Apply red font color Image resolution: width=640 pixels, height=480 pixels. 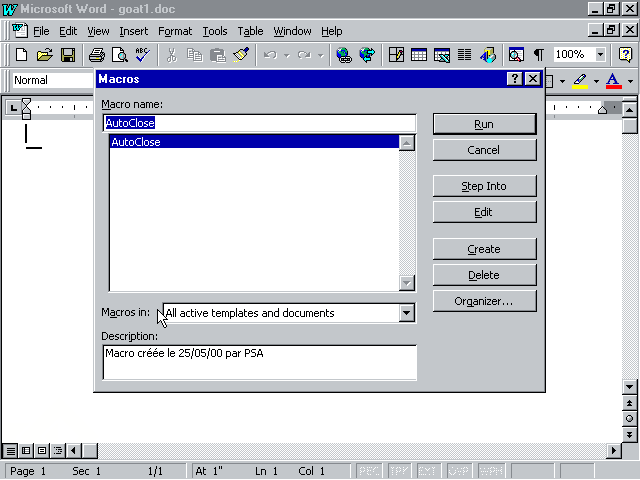pos(613,81)
